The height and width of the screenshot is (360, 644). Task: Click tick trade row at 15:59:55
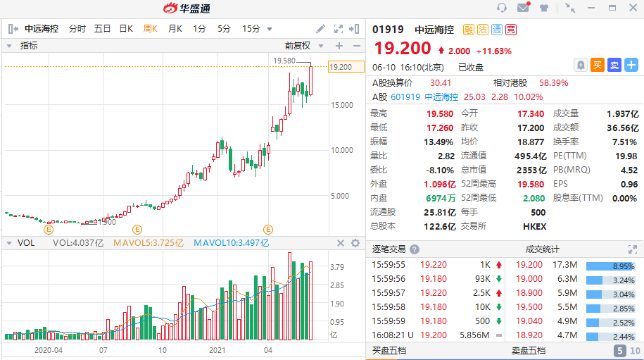pos(436,265)
